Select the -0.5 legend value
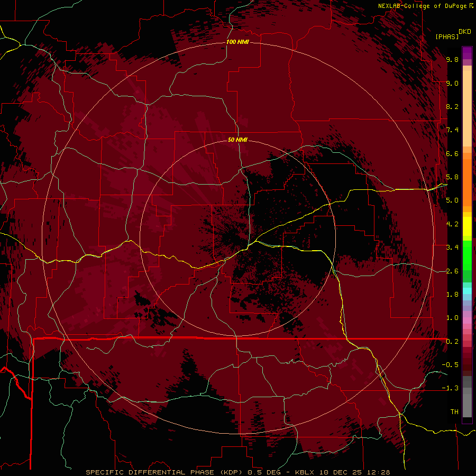Screen dimensions: 476x476 [450, 365]
